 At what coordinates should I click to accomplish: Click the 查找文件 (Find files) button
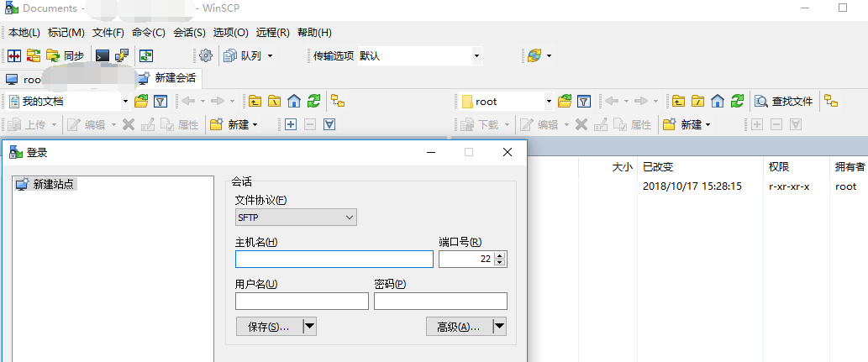click(x=785, y=102)
